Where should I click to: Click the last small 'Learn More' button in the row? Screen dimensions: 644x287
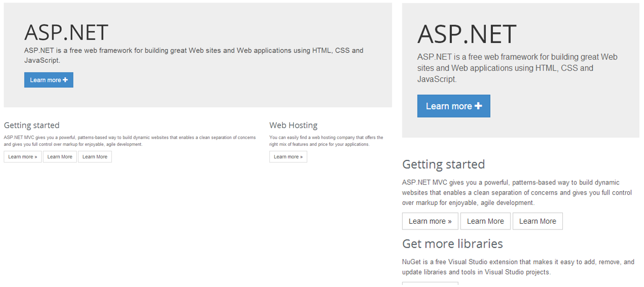point(95,157)
